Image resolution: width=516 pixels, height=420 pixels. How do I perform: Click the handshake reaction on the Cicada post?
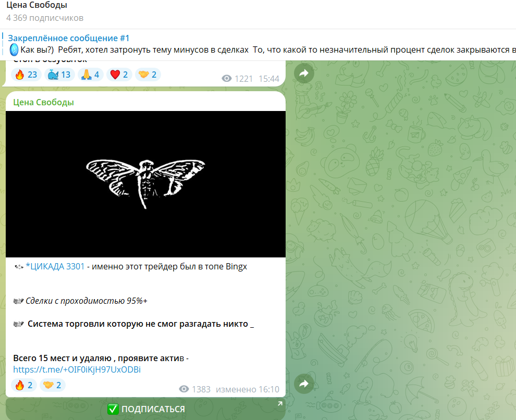click(53, 385)
